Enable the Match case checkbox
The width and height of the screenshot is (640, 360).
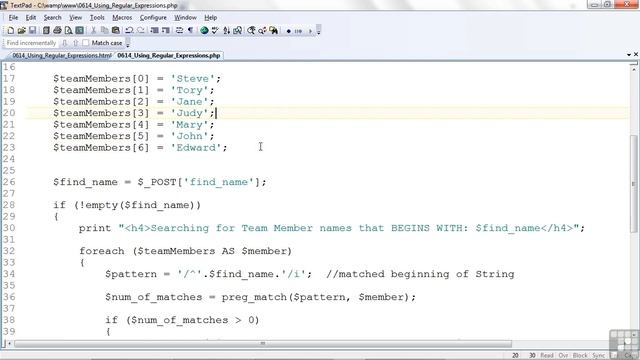tap(85, 43)
